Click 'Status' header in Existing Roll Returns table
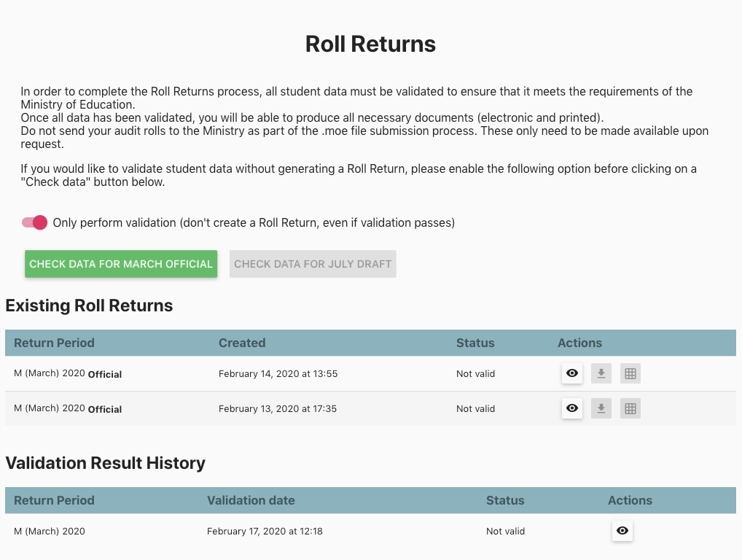The image size is (742, 560). click(475, 343)
